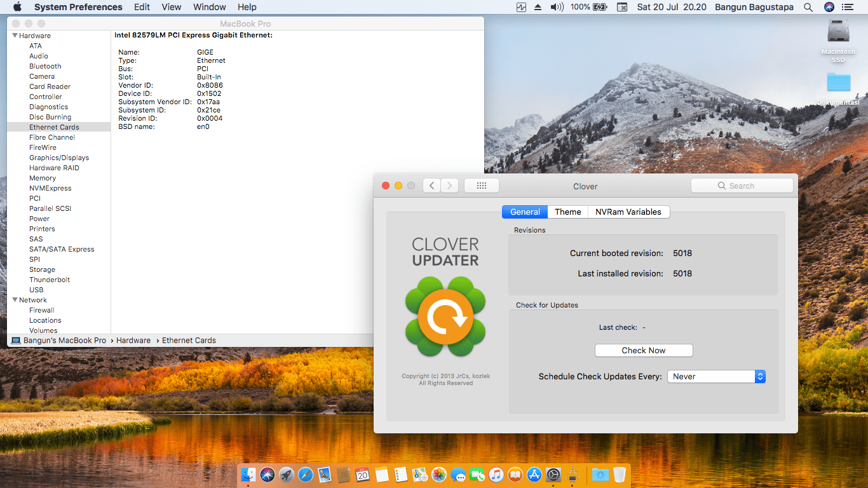The width and height of the screenshot is (868, 488).
Task: Open Launchpad rocket icon in Dock
Action: tap(287, 475)
